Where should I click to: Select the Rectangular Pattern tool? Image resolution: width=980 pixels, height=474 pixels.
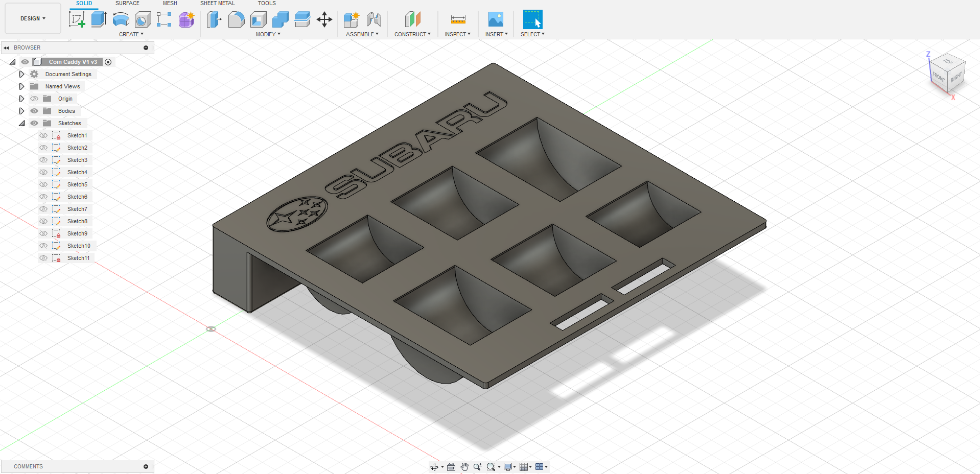[164, 19]
